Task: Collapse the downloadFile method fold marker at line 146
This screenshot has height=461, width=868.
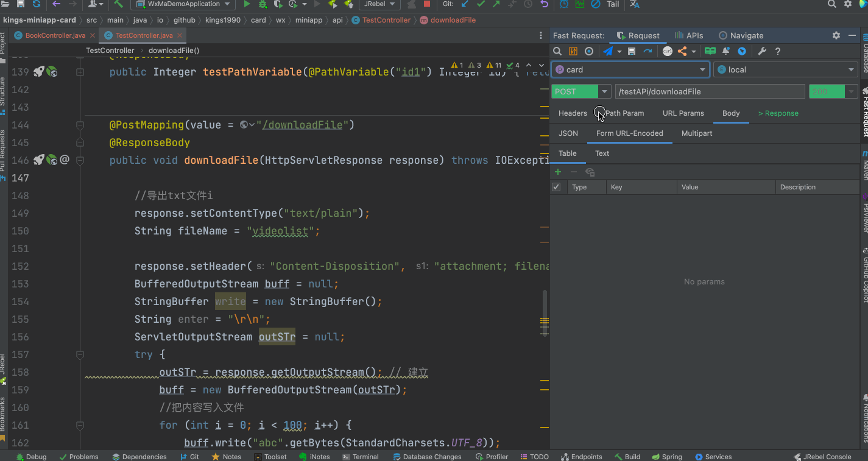Action: point(80,160)
